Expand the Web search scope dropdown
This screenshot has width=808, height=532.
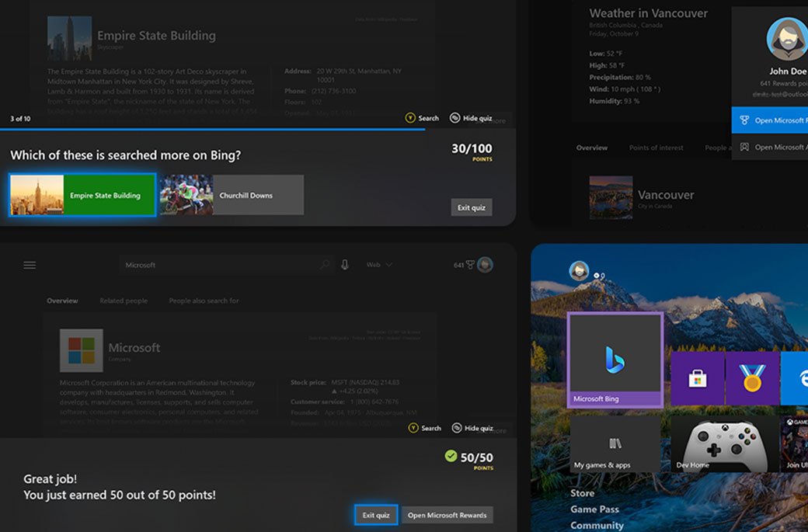(x=378, y=265)
